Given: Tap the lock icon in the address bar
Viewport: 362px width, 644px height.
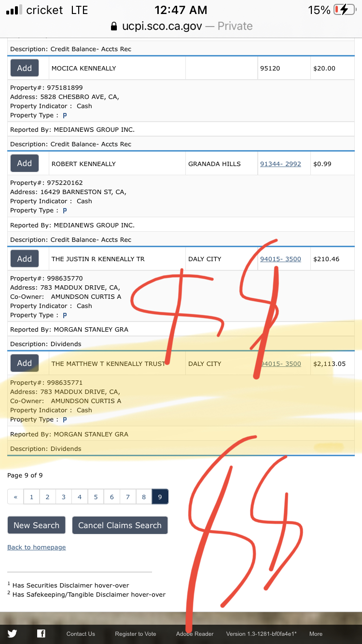Looking at the screenshot, I should (114, 26).
